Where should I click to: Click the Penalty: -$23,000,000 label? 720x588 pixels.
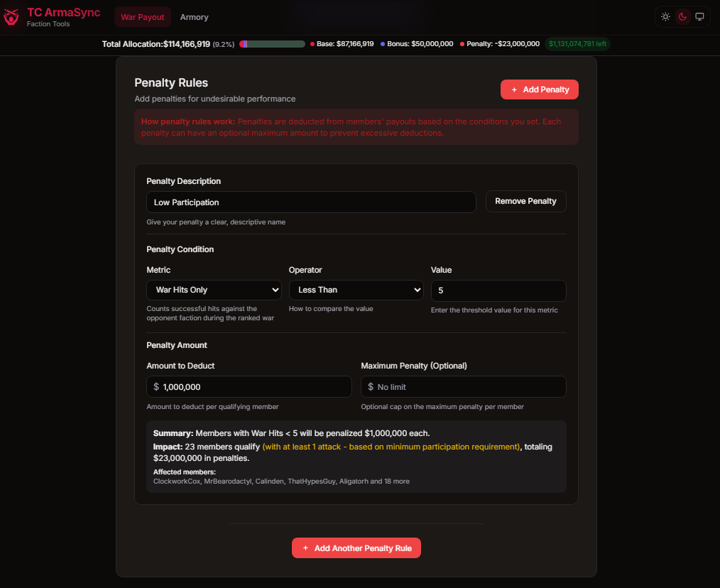click(x=500, y=44)
